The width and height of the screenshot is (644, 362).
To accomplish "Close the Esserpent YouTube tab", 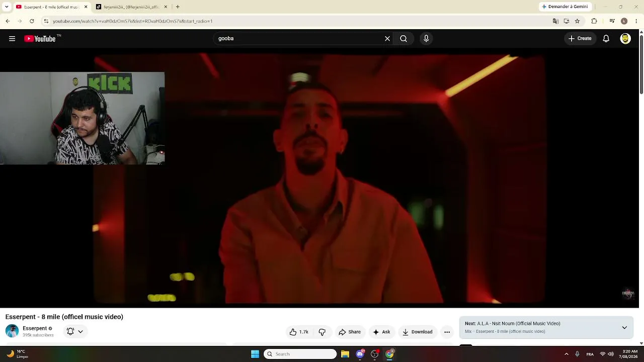I will 86,7.
